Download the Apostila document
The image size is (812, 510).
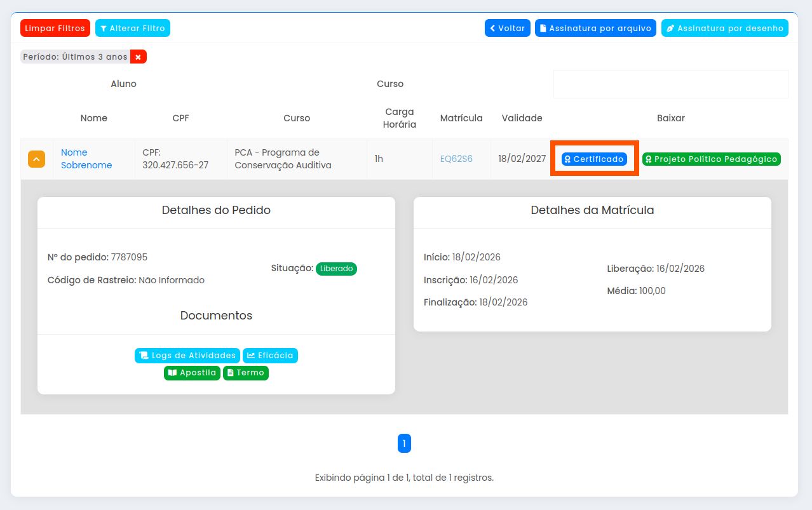(192, 373)
